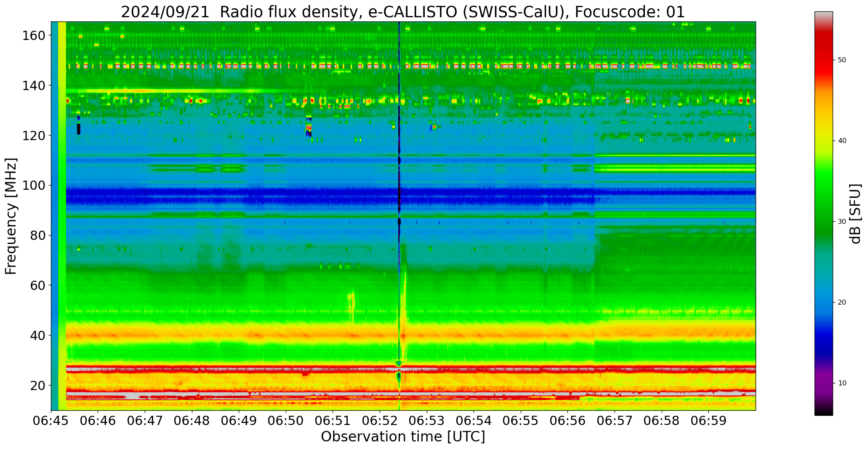Viewport: 868px width, 449px height.
Task: Click the colorbar tick label 40
Action: (x=842, y=141)
